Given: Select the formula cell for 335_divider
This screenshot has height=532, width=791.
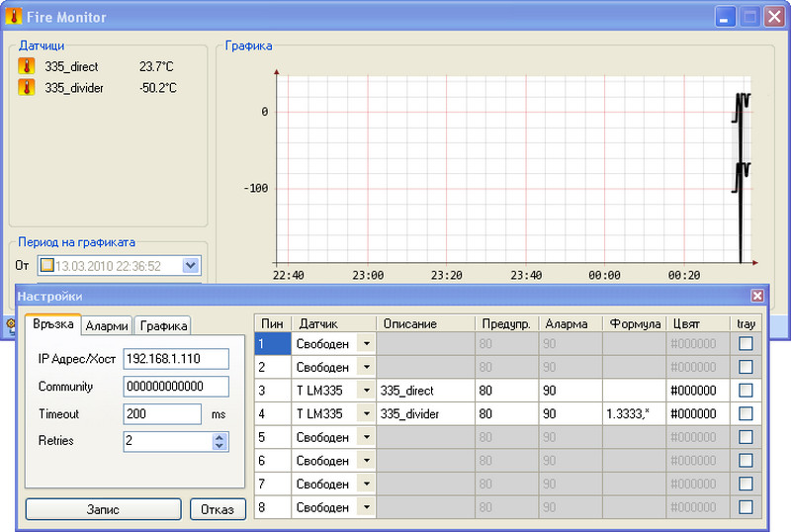Looking at the screenshot, I should point(633,414).
